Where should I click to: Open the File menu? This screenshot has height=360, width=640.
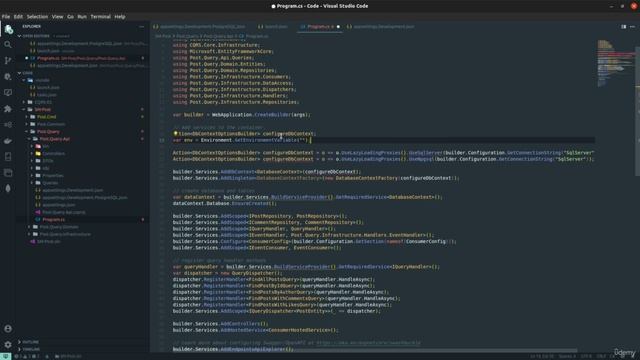pyautogui.click(x=6, y=17)
